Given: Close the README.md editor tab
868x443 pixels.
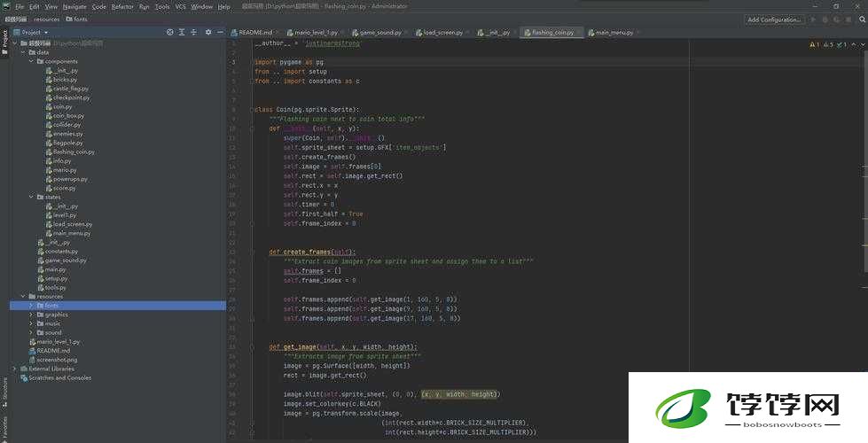Looking at the screenshot, I should pos(276,33).
